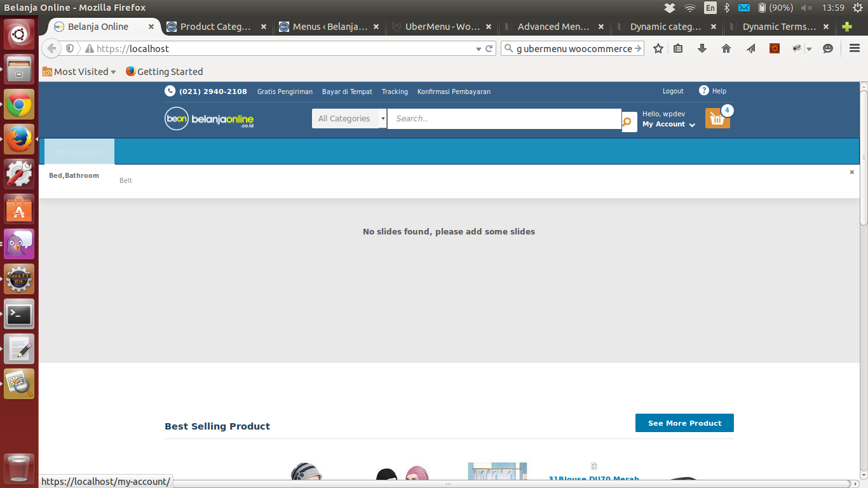This screenshot has width=868, height=488.
Task: Open Ubuntu Software Center launcher icon
Action: 19,208
